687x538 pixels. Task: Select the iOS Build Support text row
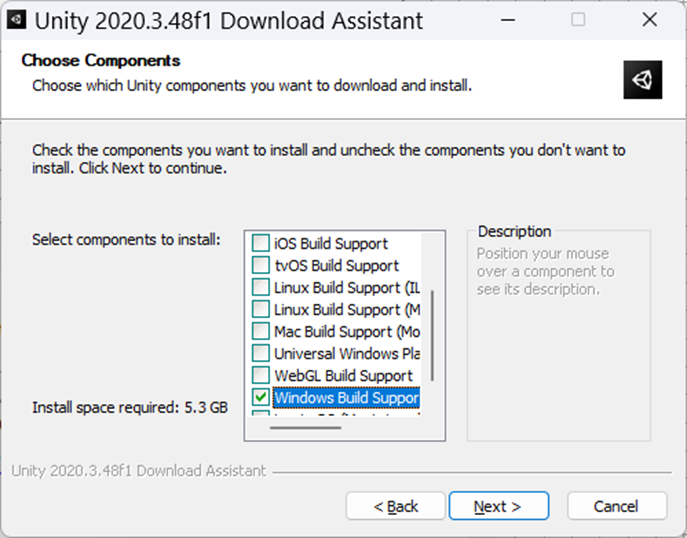click(331, 244)
